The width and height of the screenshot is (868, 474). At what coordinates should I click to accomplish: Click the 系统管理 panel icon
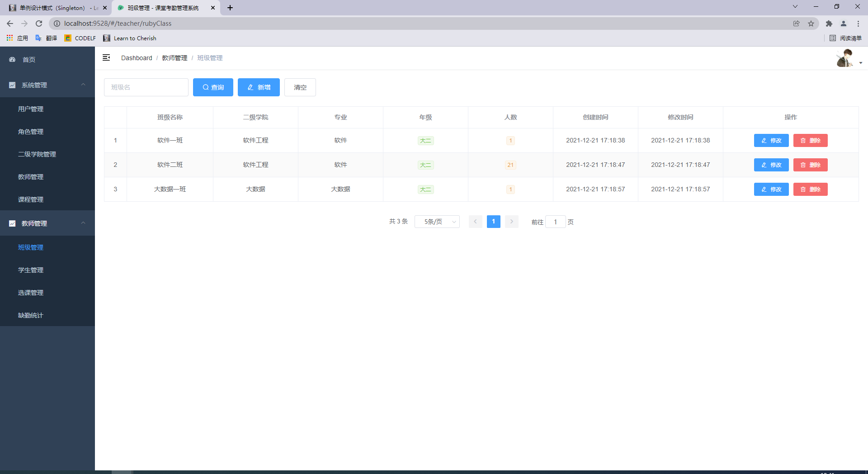(12, 85)
